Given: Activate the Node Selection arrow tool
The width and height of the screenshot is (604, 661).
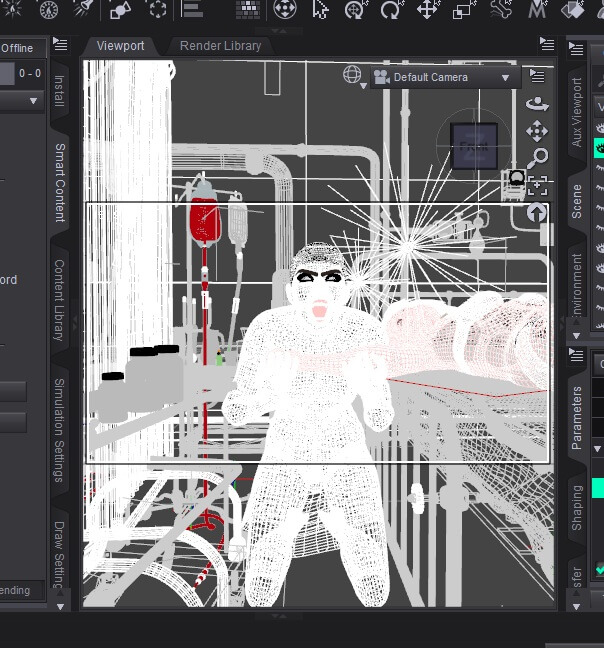Looking at the screenshot, I should point(320,9).
